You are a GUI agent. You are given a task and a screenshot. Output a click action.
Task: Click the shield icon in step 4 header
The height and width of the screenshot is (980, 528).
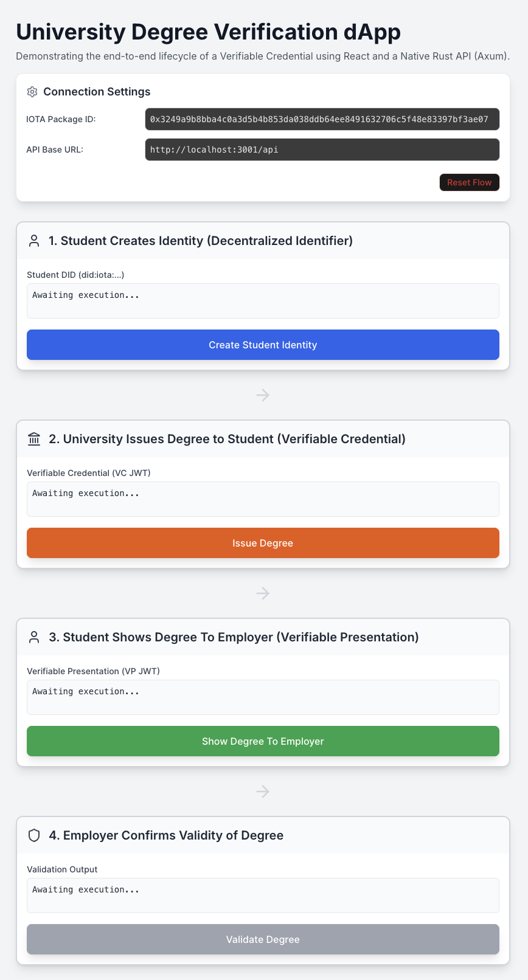click(34, 835)
